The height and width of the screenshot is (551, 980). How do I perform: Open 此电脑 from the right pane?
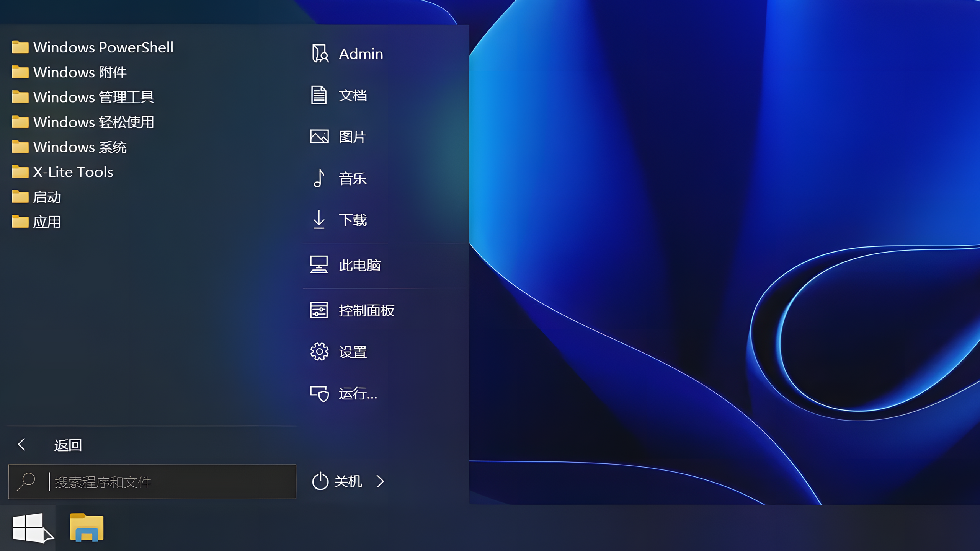point(360,265)
